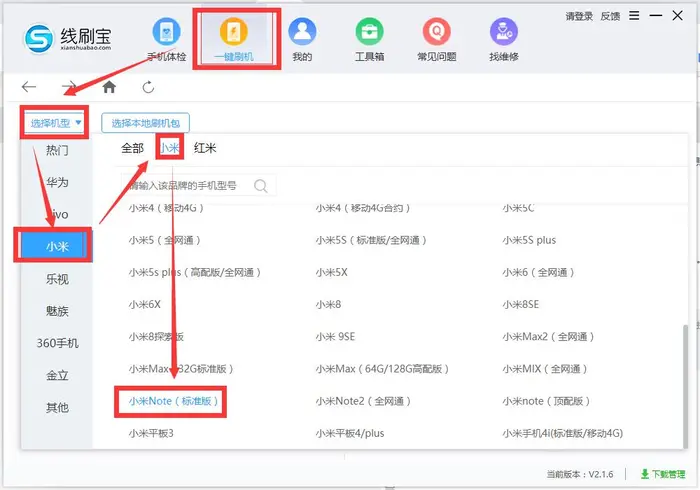The width and height of the screenshot is (700, 490).
Task: Choose 小米手机4i(标准版/移动4G) model
Action: click(562, 433)
